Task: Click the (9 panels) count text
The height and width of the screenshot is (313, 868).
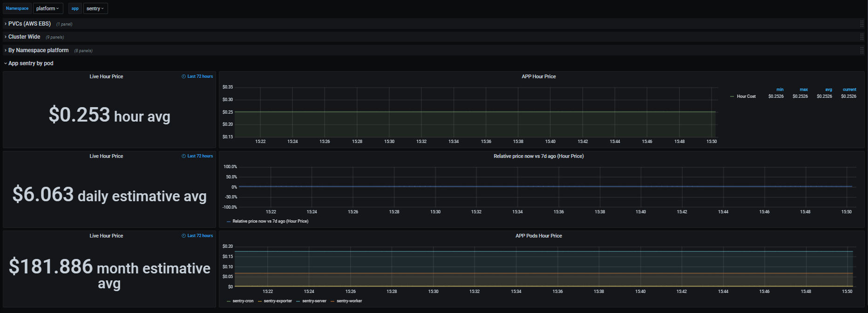Action: pos(55,37)
